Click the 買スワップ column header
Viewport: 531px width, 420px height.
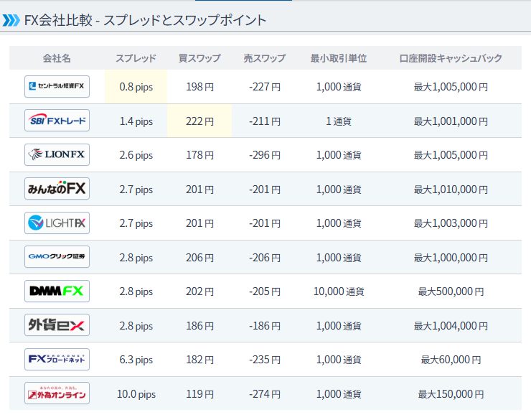click(x=199, y=58)
